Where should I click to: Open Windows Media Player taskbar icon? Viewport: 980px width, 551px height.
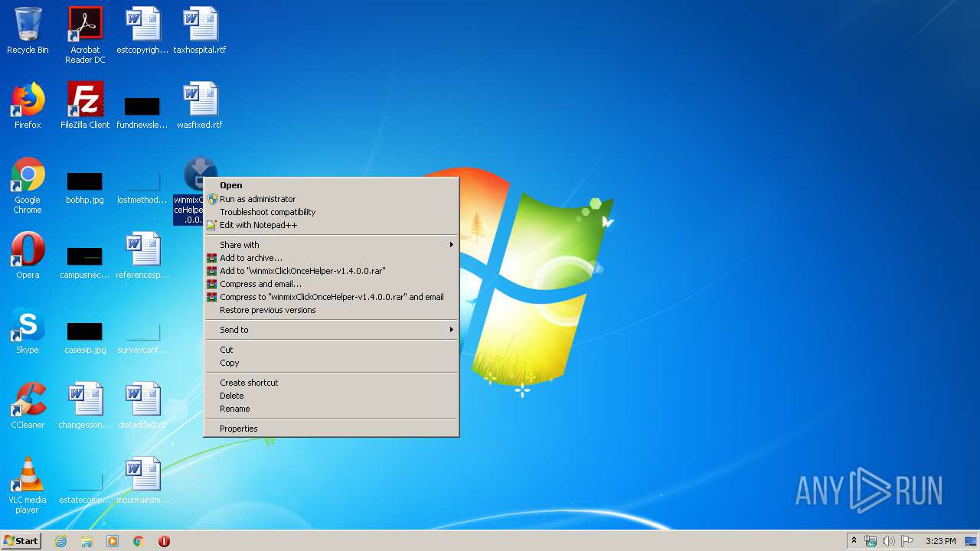pos(113,541)
